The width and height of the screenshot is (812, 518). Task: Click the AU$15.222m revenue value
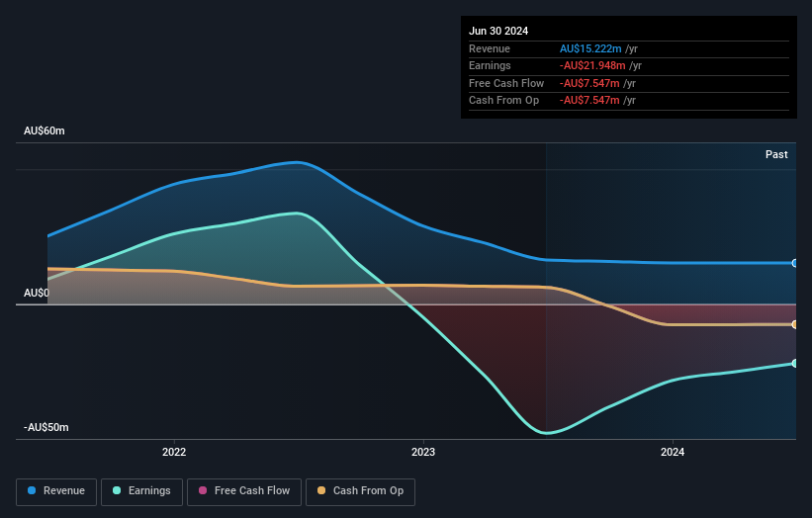[x=590, y=48]
